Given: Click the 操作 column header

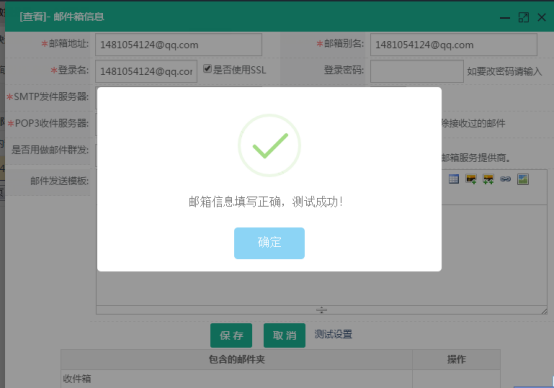Looking at the screenshot, I should 456,360.
